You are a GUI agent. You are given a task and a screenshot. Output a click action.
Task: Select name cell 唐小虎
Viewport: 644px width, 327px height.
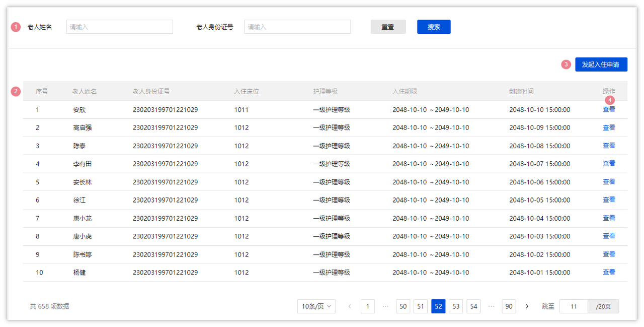(83, 237)
